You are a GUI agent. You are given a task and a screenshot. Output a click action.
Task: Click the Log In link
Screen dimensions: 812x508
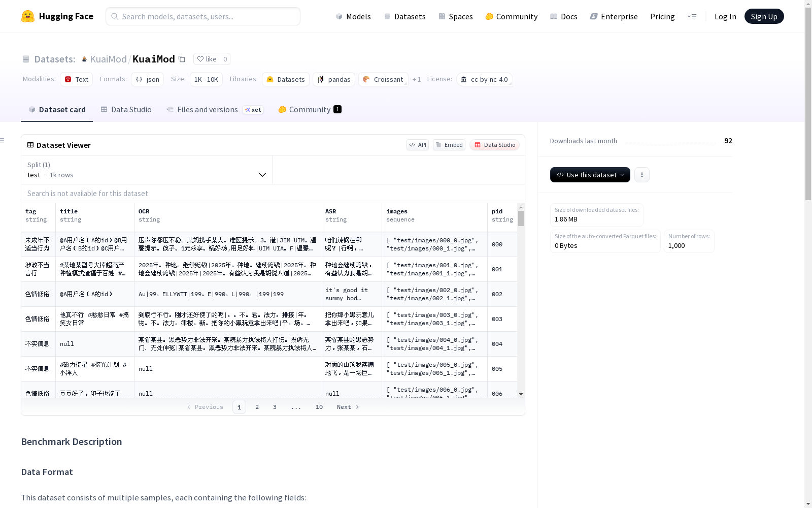click(x=725, y=16)
